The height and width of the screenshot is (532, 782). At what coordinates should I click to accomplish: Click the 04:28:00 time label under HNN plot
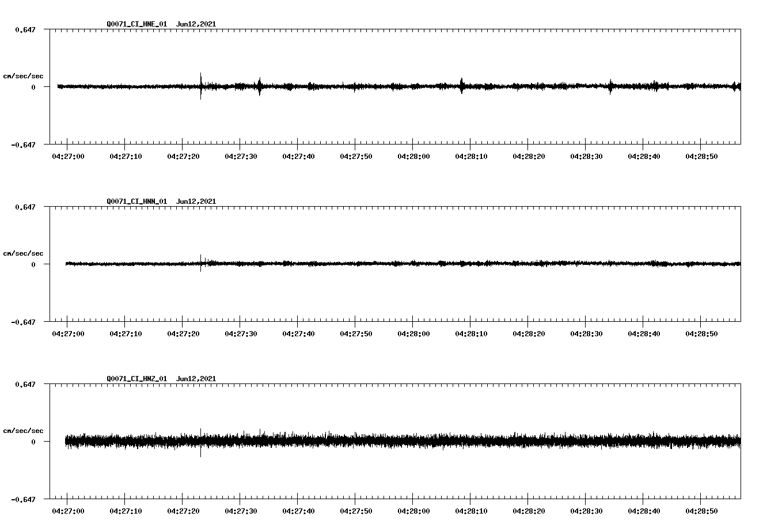pyautogui.click(x=413, y=334)
